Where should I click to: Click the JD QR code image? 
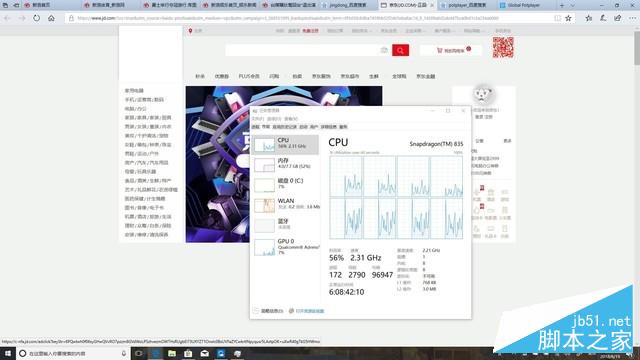tap(503, 47)
